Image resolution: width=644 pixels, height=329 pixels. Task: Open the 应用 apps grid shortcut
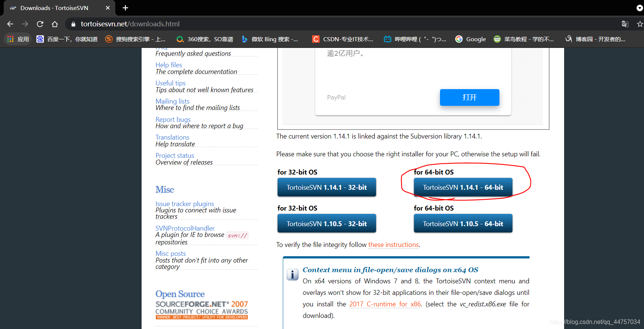tap(18, 39)
